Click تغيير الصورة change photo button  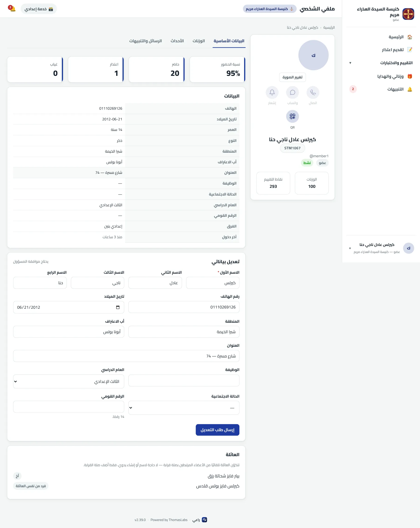coord(292,77)
